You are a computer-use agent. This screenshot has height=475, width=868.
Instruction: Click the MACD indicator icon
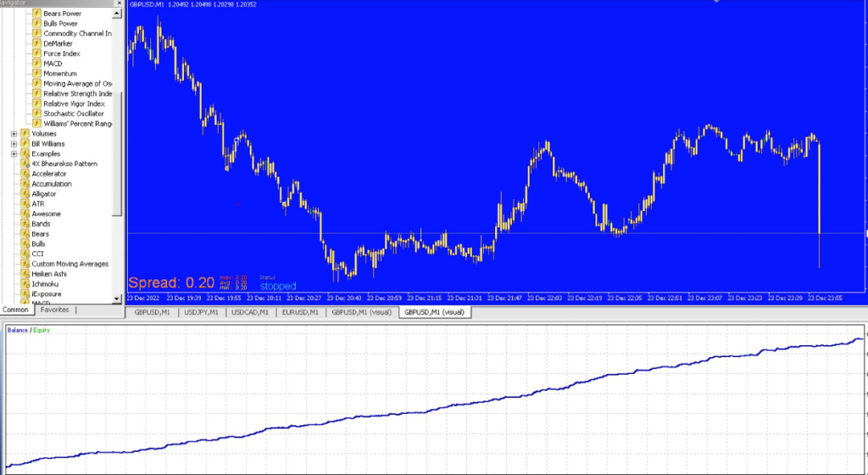coord(36,64)
